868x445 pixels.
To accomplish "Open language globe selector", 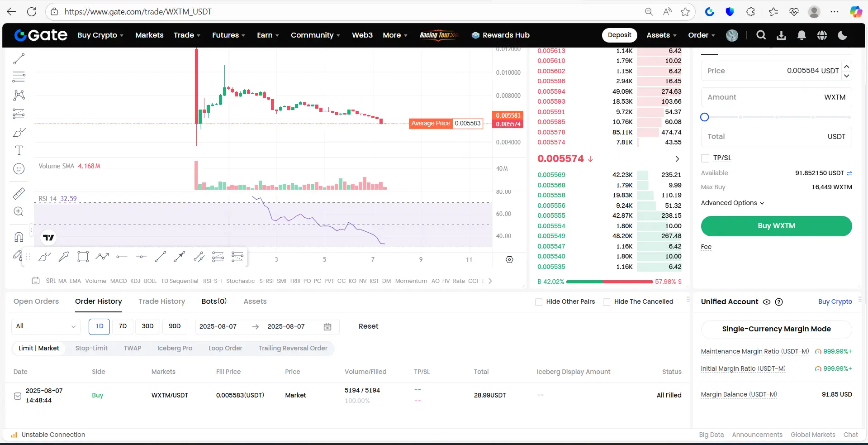I will click(x=822, y=35).
